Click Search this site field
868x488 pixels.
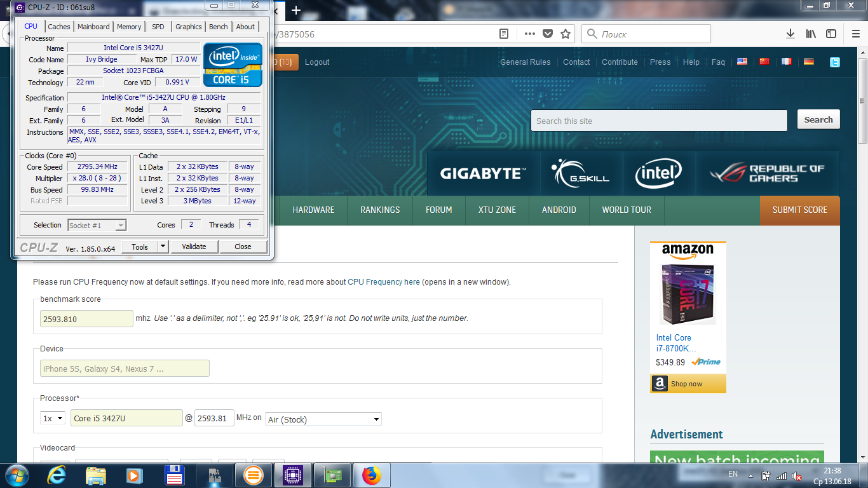(659, 120)
